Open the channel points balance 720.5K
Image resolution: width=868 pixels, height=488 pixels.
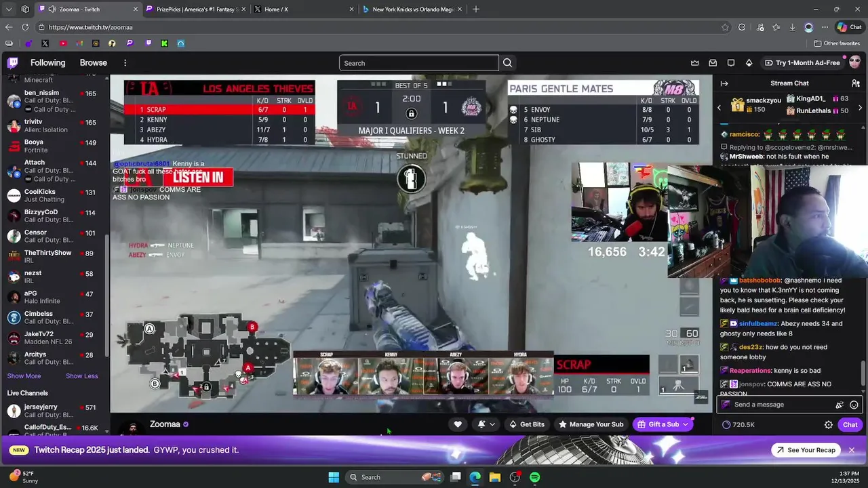[738, 425]
